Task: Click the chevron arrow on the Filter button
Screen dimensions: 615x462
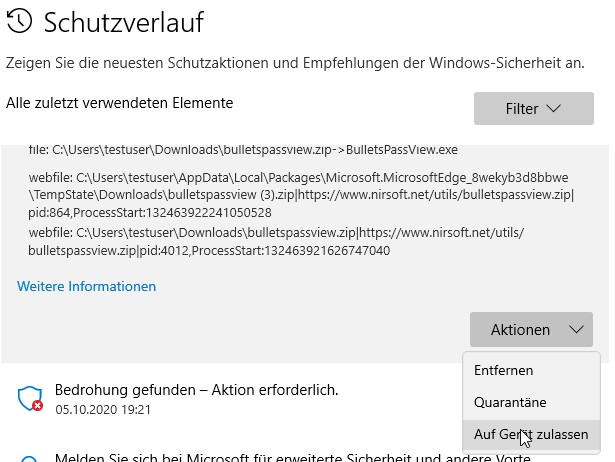Action: (x=554, y=109)
